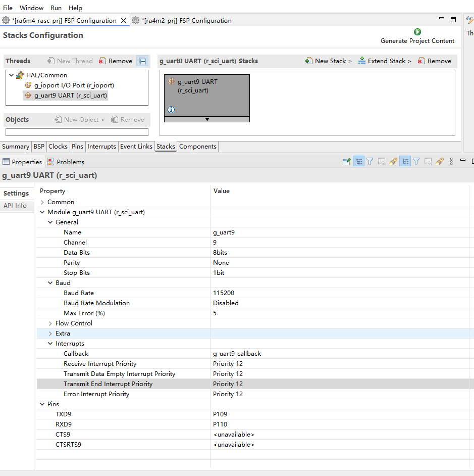Collapse the General property section
The image size is (474, 476).
click(50, 222)
